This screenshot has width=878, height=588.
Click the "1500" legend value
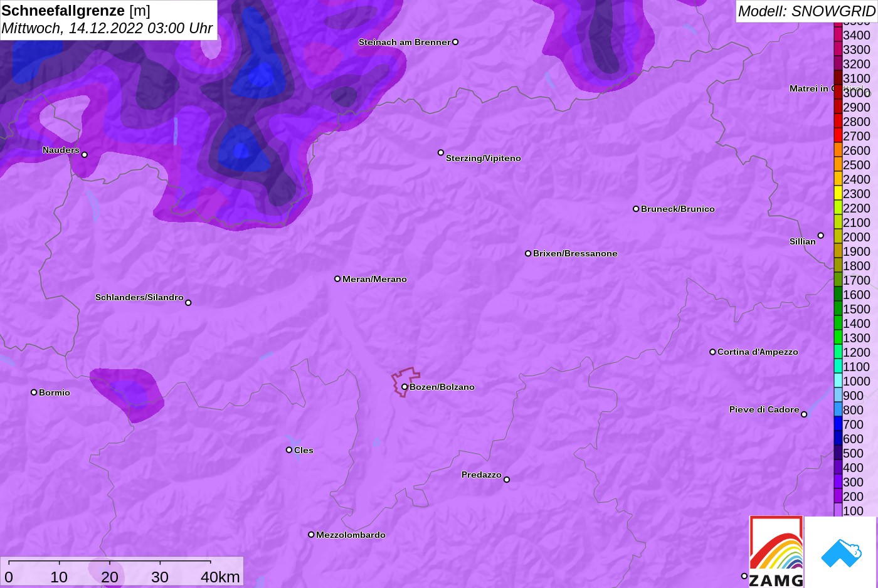tap(857, 309)
